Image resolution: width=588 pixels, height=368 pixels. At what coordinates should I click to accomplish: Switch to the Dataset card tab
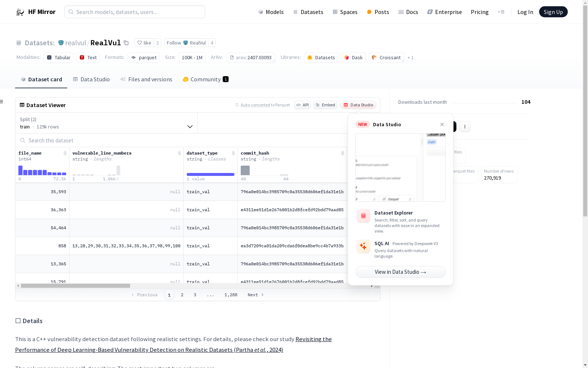(41, 79)
